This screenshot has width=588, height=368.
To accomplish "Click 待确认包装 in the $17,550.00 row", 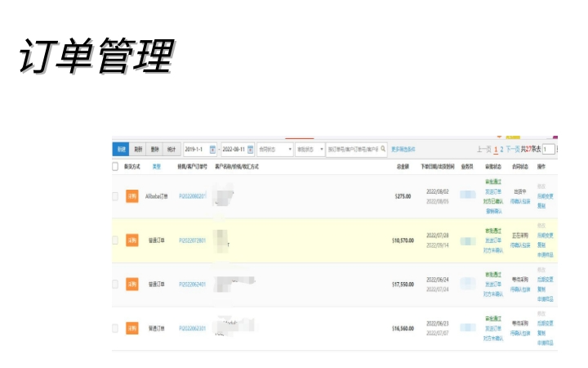I will pyautogui.click(x=520, y=289).
